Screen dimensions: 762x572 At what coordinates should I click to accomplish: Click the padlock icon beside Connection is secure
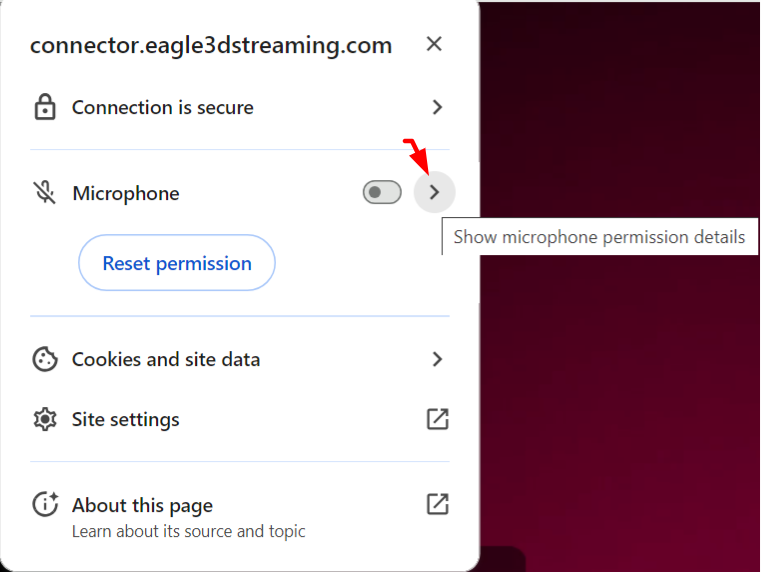pyautogui.click(x=45, y=106)
